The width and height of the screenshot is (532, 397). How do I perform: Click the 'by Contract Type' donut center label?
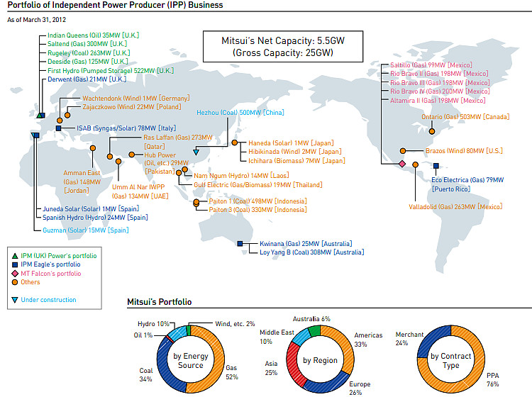point(451,361)
